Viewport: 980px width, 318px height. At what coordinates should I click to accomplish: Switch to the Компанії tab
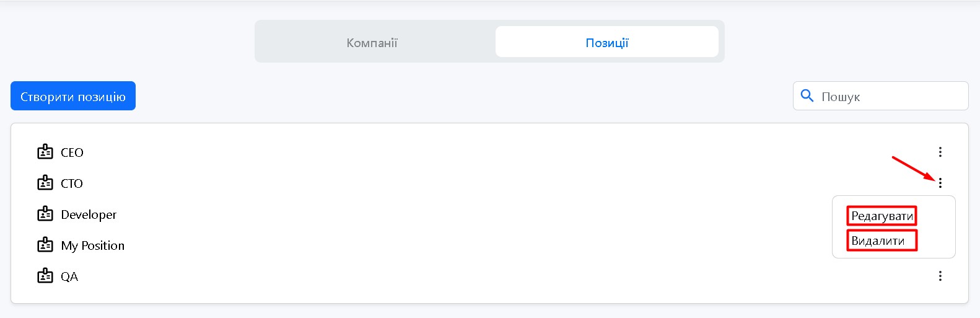[x=372, y=43]
